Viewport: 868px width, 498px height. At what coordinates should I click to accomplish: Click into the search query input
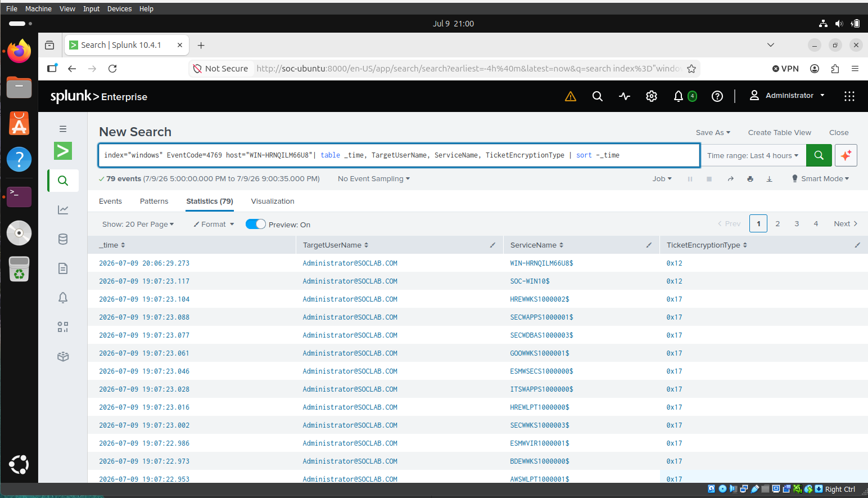[x=399, y=155]
